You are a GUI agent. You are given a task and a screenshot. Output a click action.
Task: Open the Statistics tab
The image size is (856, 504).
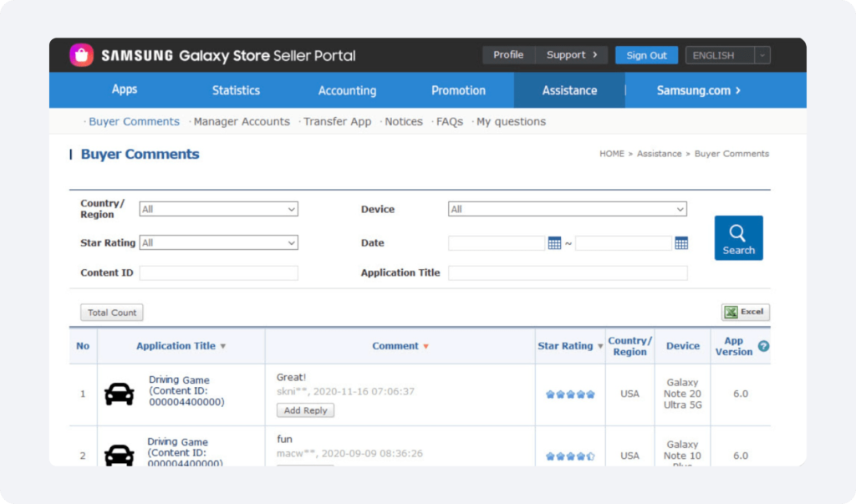point(236,90)
